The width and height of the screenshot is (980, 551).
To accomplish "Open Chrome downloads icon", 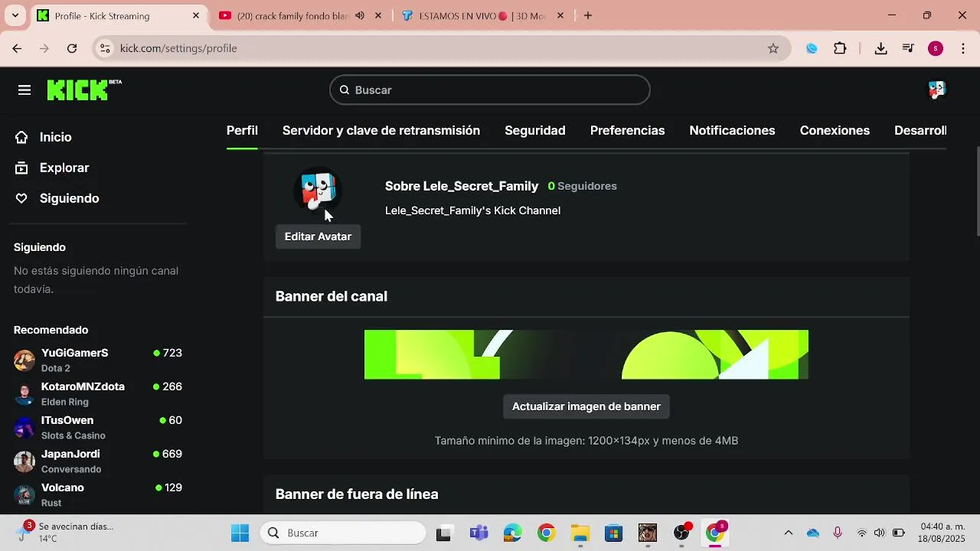I will point(881,48).
